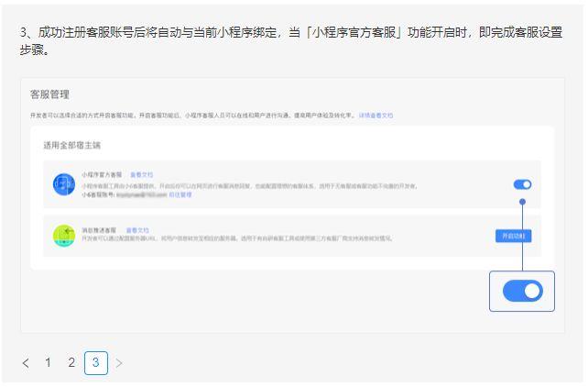Follow the 前往管理 link
The height and width of the screenshot is (387, 588).
pos(180,194)
